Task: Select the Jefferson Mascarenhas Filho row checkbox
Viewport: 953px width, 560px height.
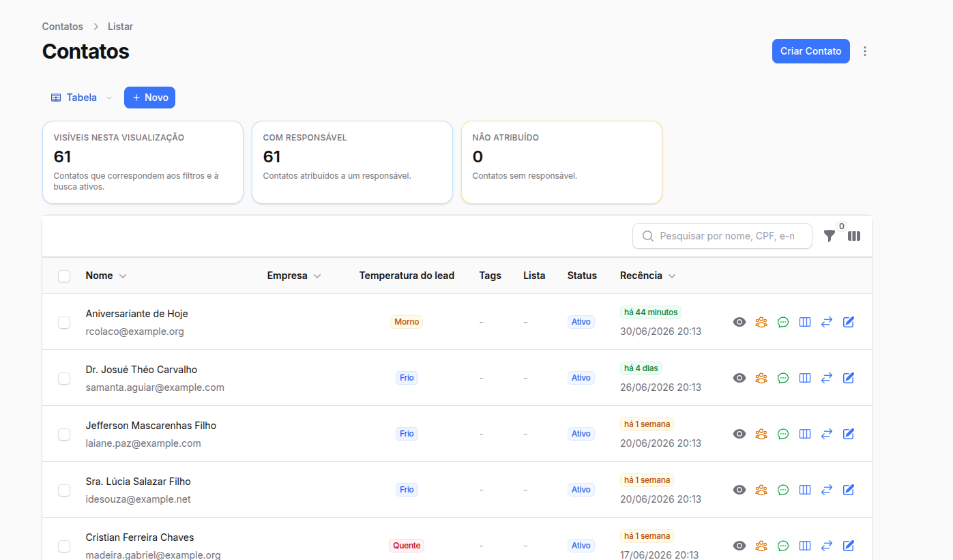Action: coord(64,434)
